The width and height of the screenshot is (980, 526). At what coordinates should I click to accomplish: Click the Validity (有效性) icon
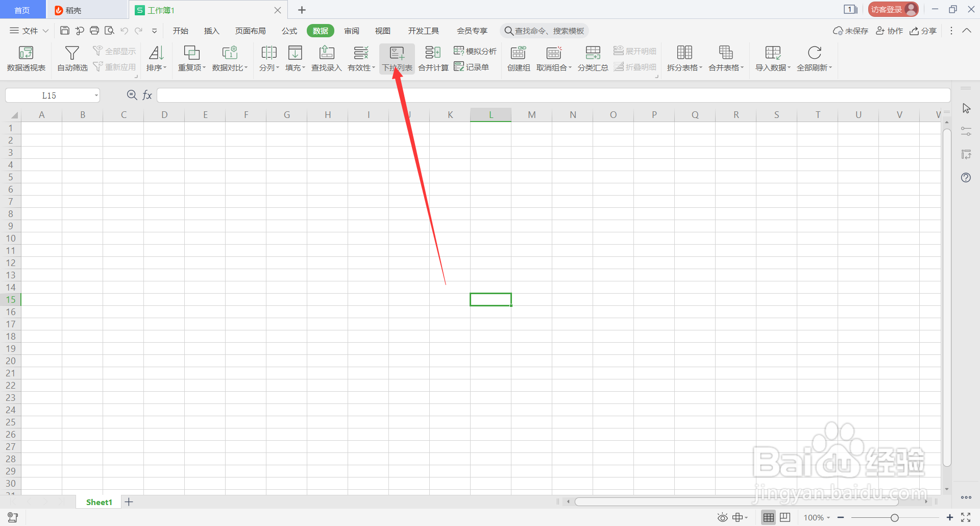pyautogui.click(x=361, y=53)
